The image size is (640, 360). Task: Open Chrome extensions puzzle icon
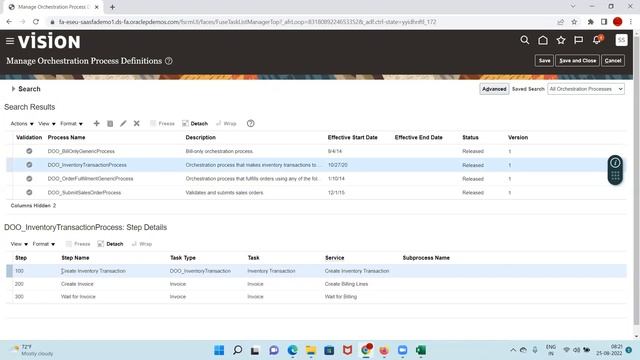point(590,22)
